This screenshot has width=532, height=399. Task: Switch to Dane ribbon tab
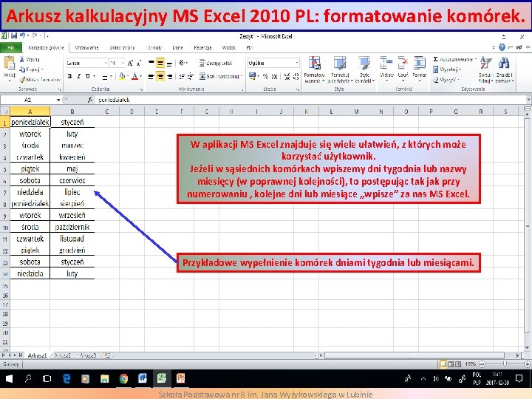pos(177,47)
